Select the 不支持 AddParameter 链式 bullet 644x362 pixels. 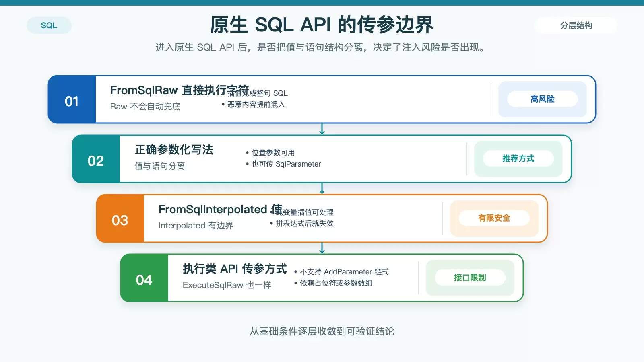(x=341, y=272)
